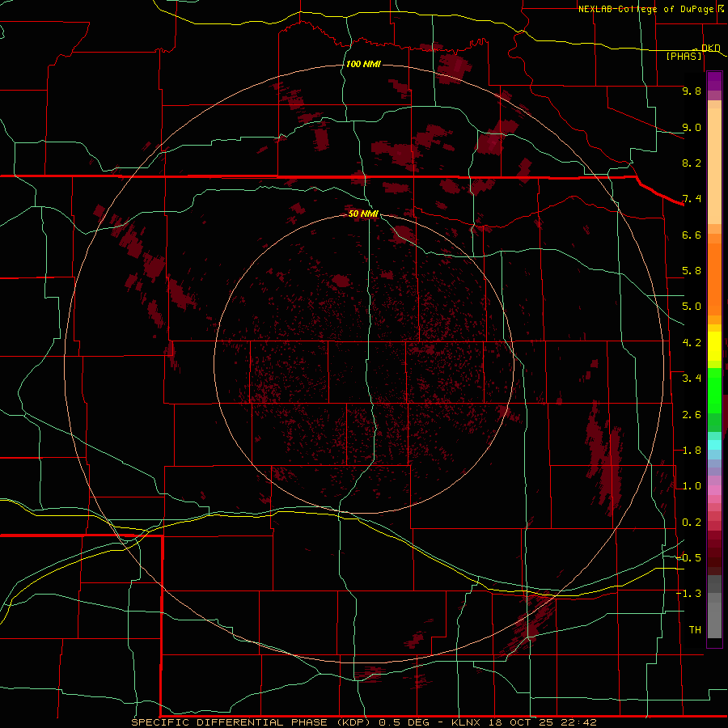Click the peach band of the color scale
The height and width of the screenshot is (728, 728).
coord(714,166)
